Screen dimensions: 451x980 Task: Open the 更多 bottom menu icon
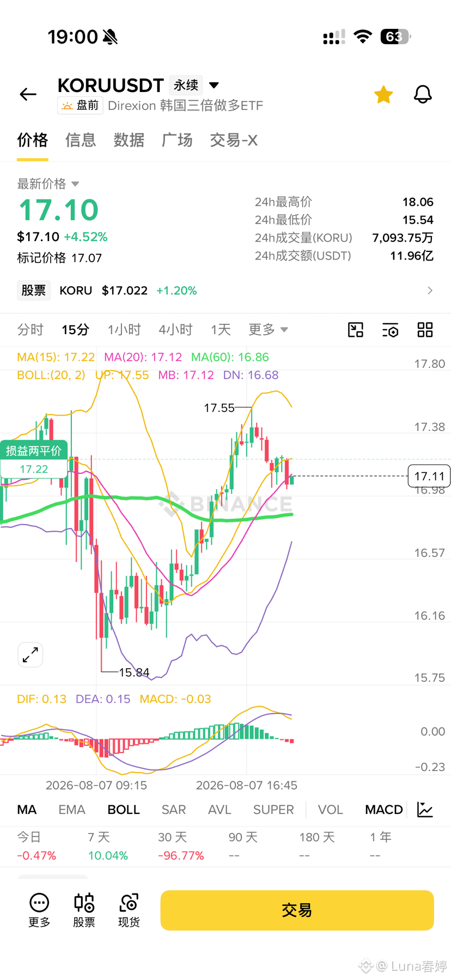point(39,910)
